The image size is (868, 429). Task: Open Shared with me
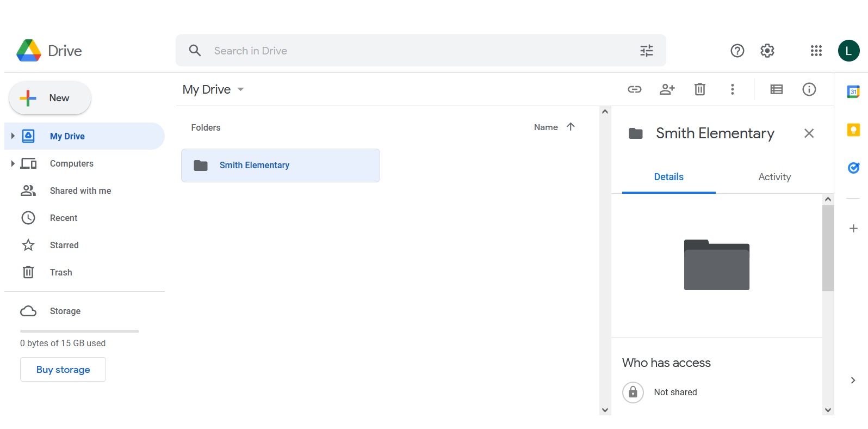point(84,191)
